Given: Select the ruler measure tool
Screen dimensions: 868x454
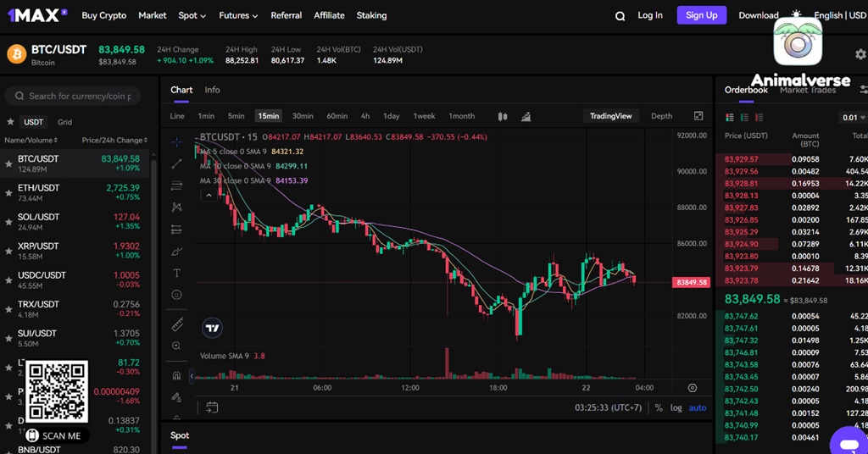Looking at the screenshot, I should coord(176,324).
